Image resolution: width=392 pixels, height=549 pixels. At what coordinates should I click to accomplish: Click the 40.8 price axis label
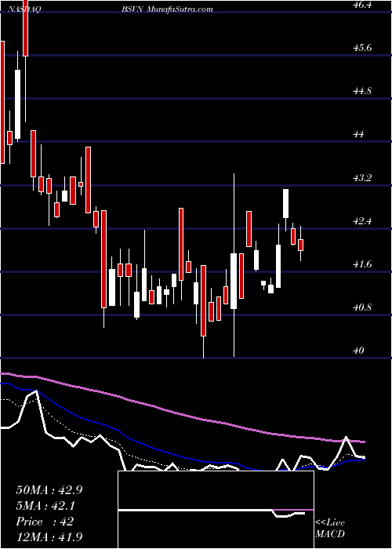361,307
